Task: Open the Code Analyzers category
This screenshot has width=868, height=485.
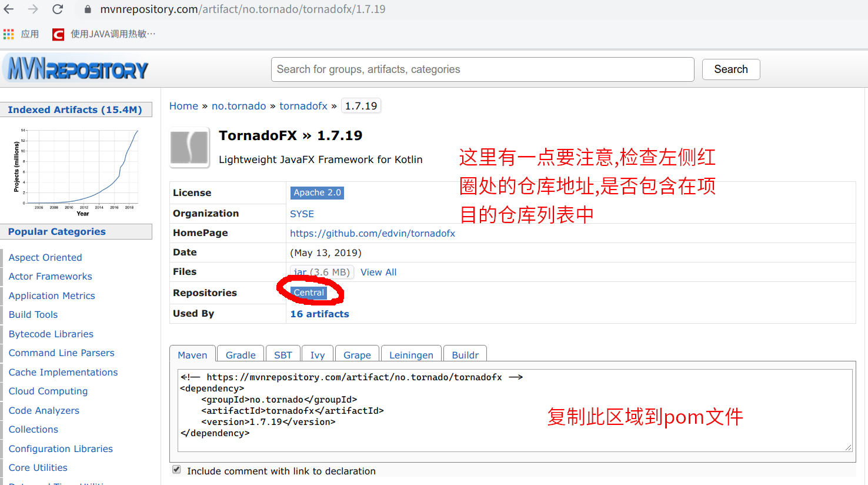Action: click(44, 410)
